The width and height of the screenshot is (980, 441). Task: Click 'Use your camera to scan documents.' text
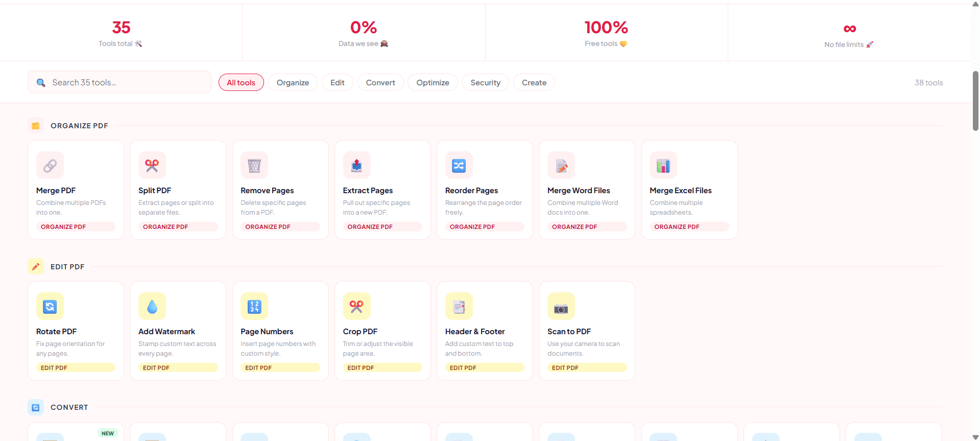click(x=584, y=349)
